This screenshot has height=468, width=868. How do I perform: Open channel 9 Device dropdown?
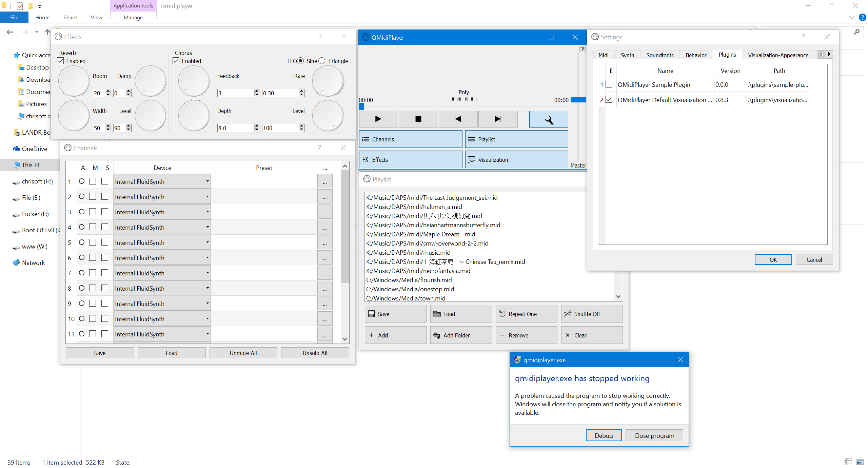point(162,304)
